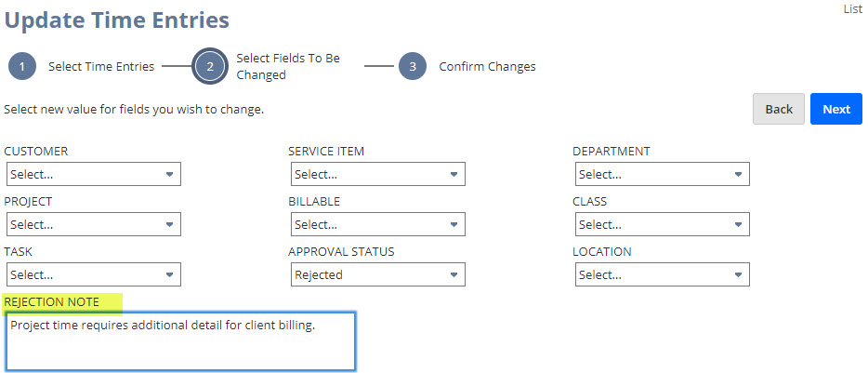Open the List link
The image size is (868, 373).
[852, 8]
